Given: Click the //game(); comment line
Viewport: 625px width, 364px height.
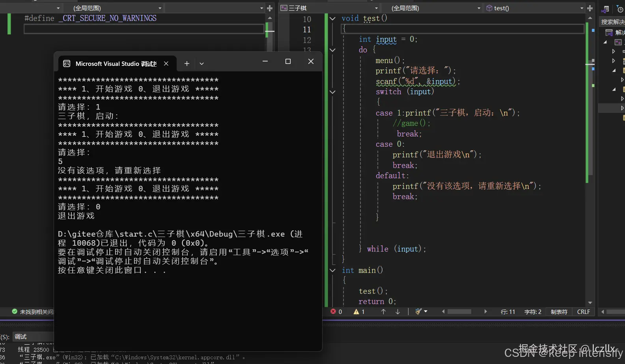Looking at the screenshot, I should pyautogui.click(x=411, y=123).
